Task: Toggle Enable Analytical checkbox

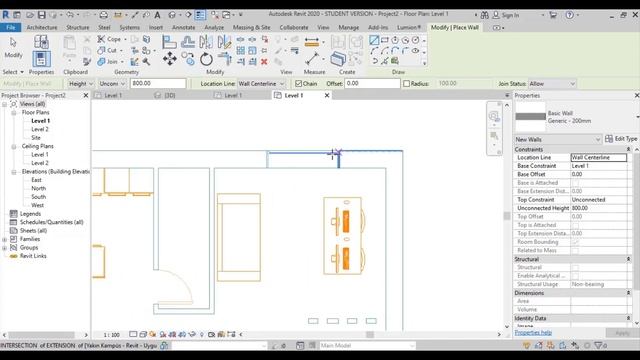Action: click(x=575, y=276)
